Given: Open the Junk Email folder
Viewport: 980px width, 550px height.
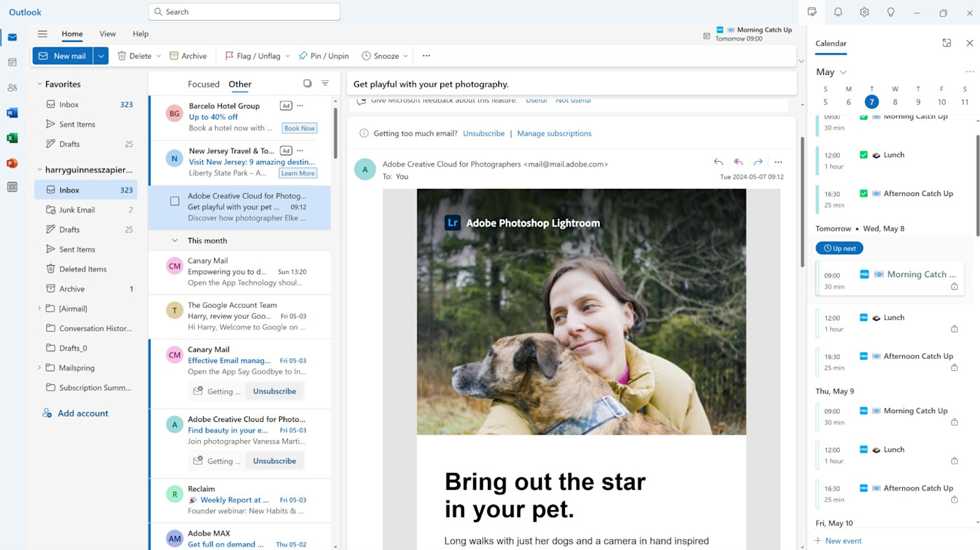Looking at the screenshot, I should (86, 209).
